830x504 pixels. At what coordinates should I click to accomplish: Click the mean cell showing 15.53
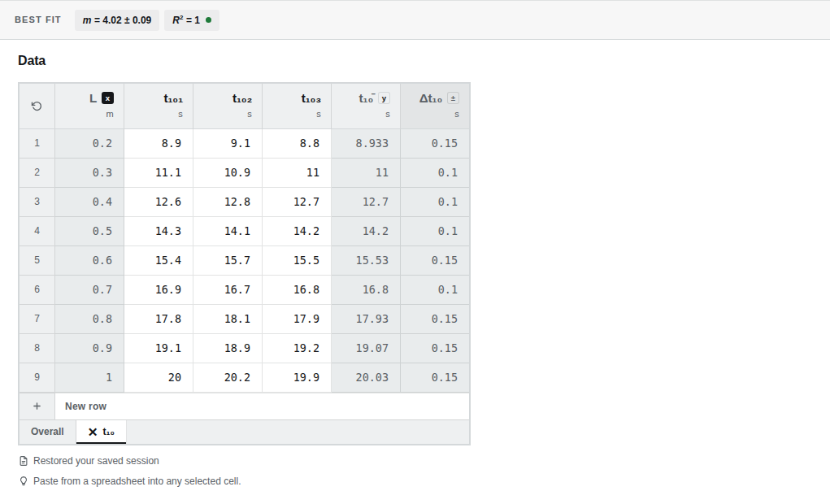coord(366,260)
